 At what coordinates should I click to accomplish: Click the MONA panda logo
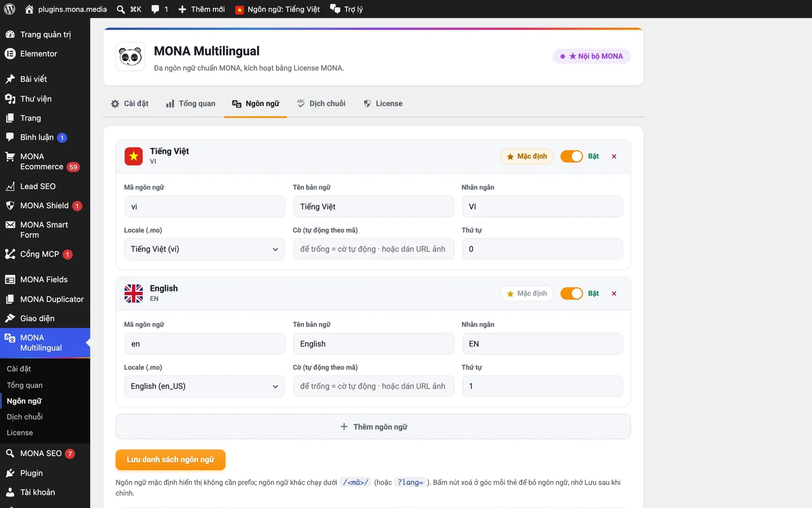click(130, 56)
